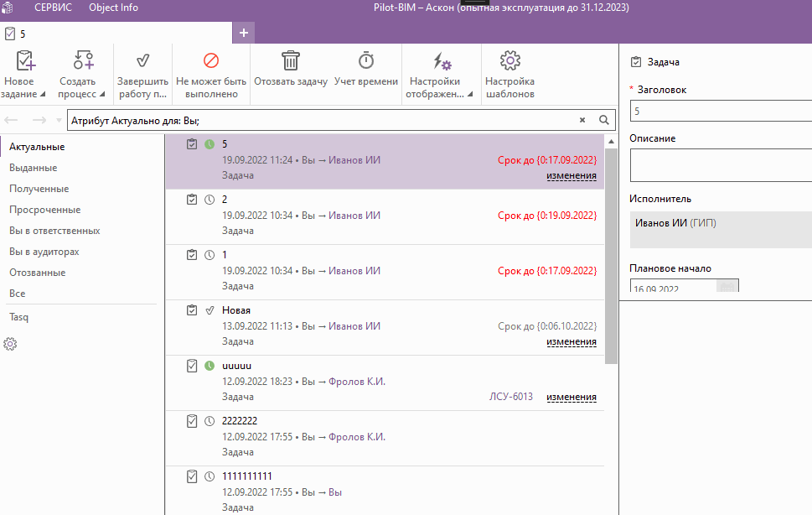Click the task list vertical scrollbar
The height and width of the screenshot is (515, 812).
[611, 252]
